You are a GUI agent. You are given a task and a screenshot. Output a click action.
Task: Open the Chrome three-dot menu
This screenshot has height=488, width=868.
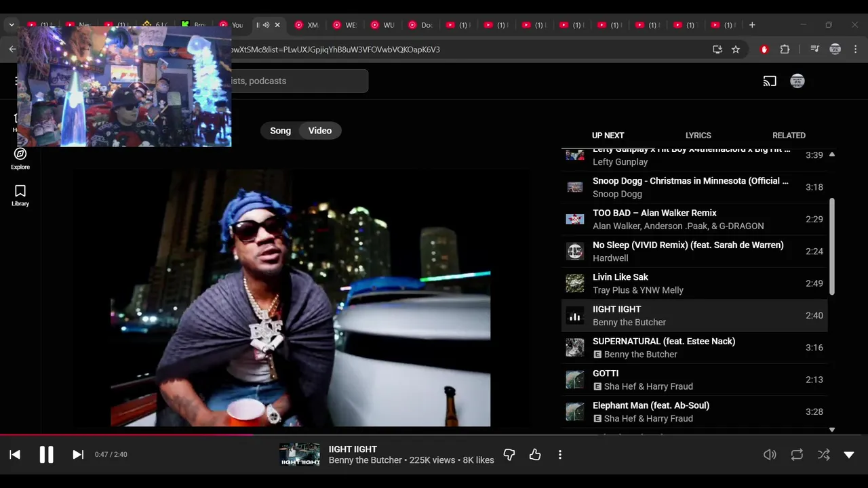(x=855, y=49)
